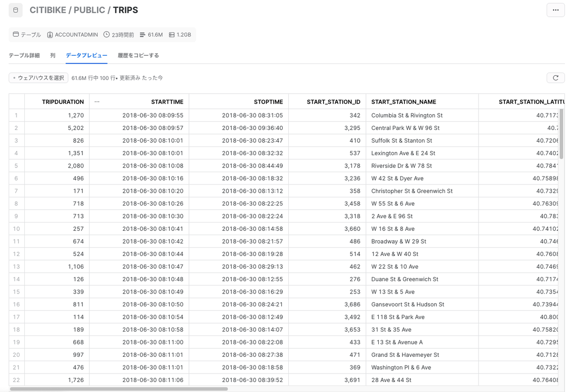Click the TRIPS breadcrumb title
Screen dimensions: 571x392
tap(126, 10)
